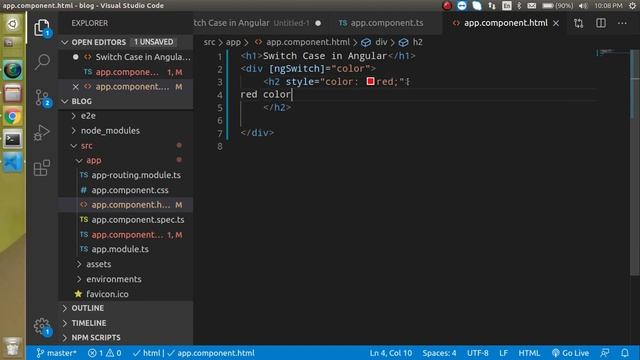Switch to the app.component.ts tab
The width and height of the screenshot is (640, 360).
pos(386,23)
